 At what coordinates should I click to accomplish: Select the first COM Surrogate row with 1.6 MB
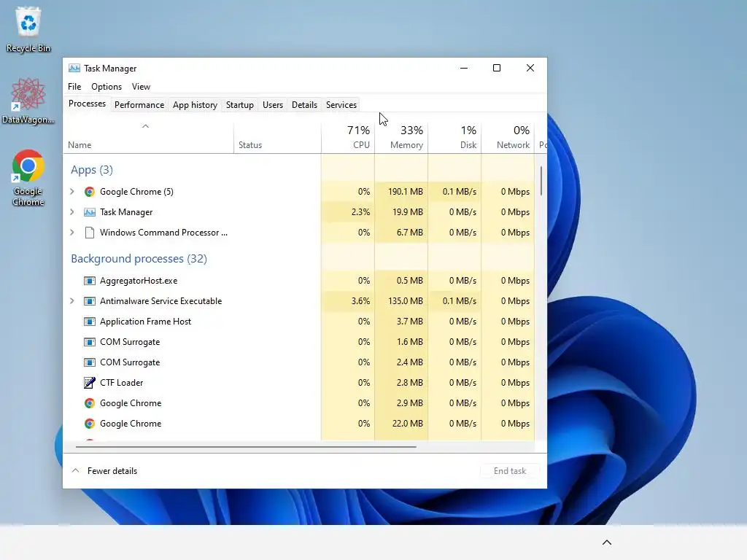298,342
